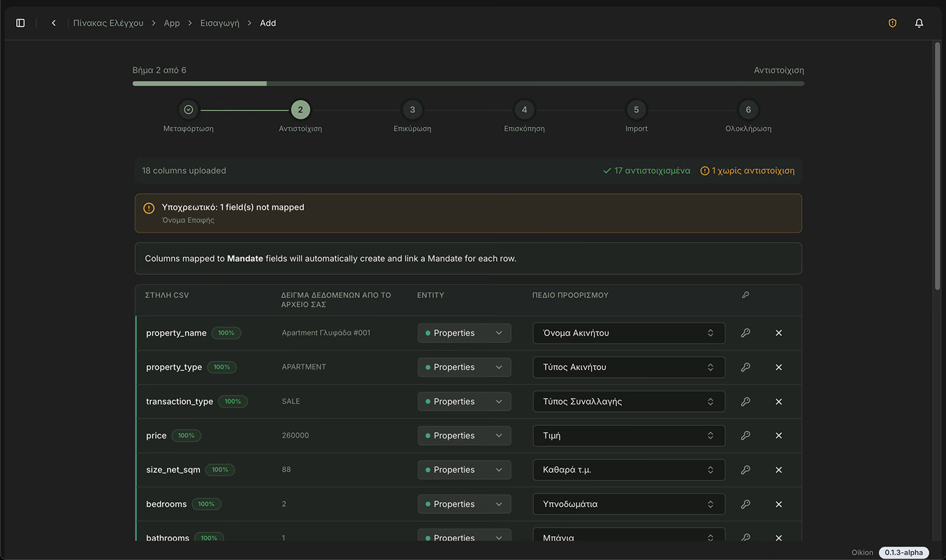Click the Apartment Γλυφάδα #001 sample cell

(326, 333)
